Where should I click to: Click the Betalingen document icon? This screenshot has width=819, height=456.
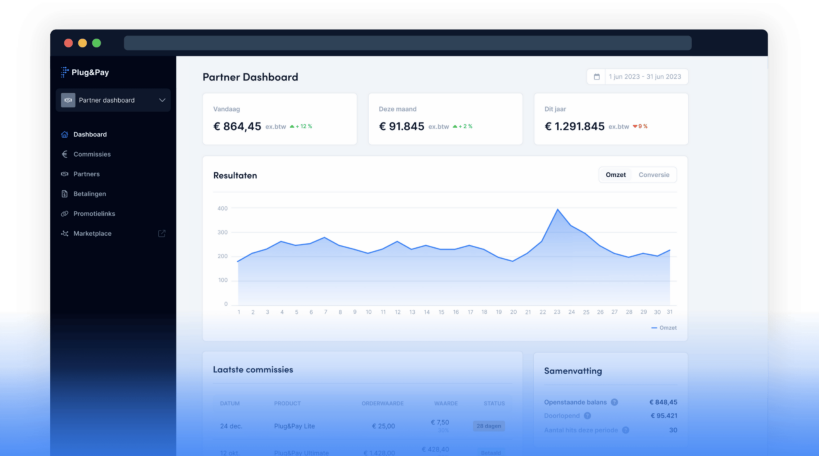pyautogui.click(x=65, y=194)
